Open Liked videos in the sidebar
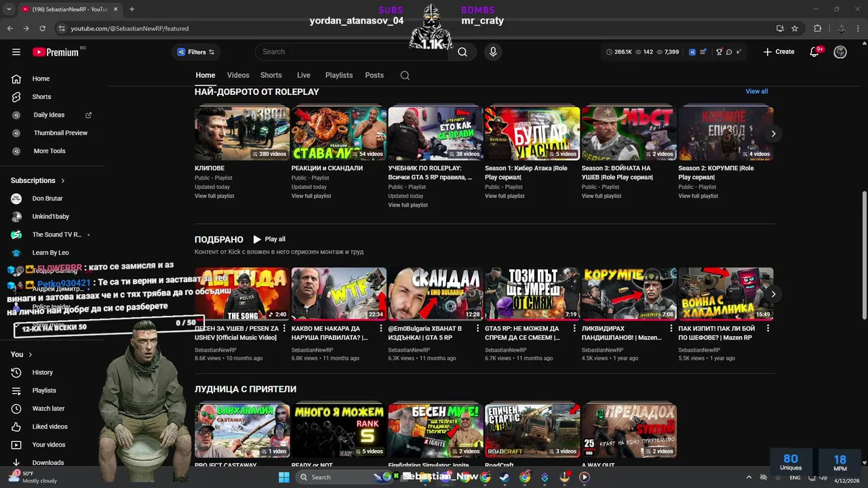Viewport: 868px width, 488px height. 51,426
